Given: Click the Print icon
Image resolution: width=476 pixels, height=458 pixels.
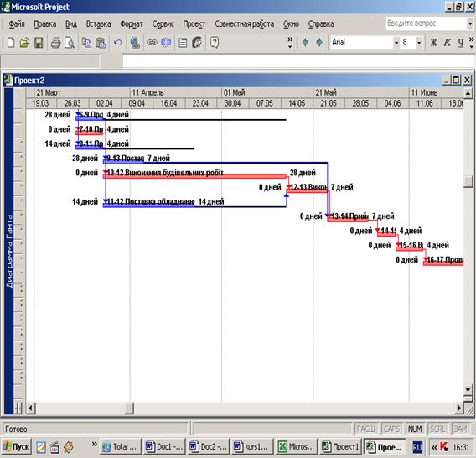Looking at the screenshot, I should click(x=55, y=42).
